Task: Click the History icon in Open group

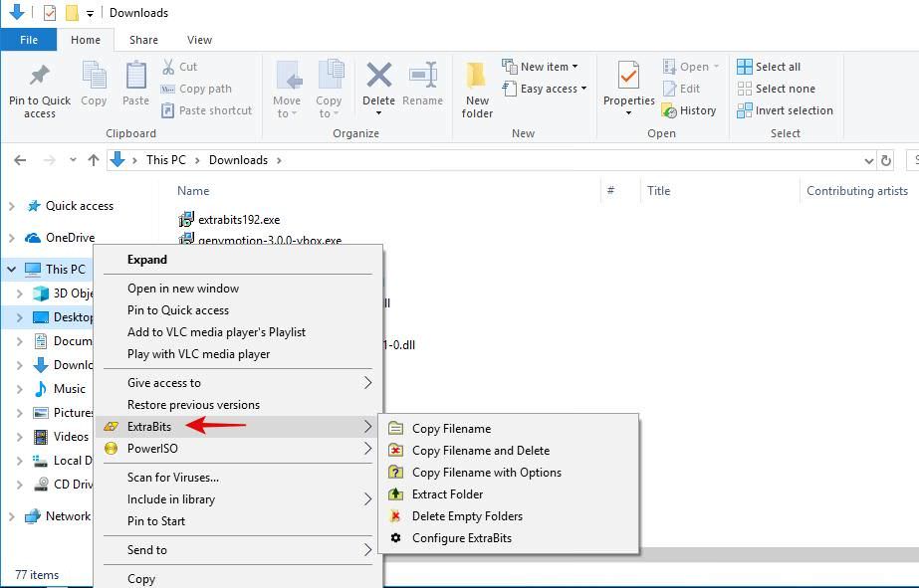Action: pos(669,110)
